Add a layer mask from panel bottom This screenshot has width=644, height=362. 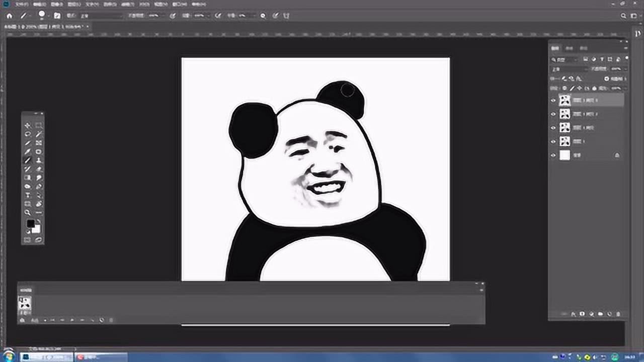point(582,314)
